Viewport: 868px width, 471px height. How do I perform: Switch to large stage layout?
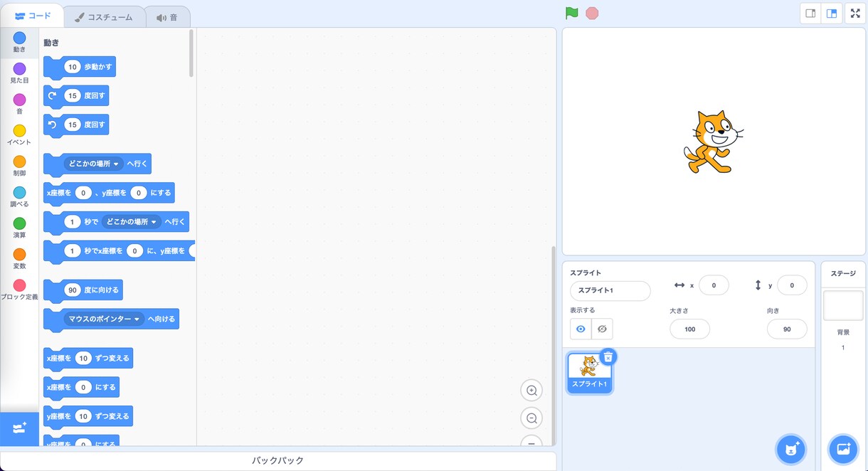(x=832, y=13)
